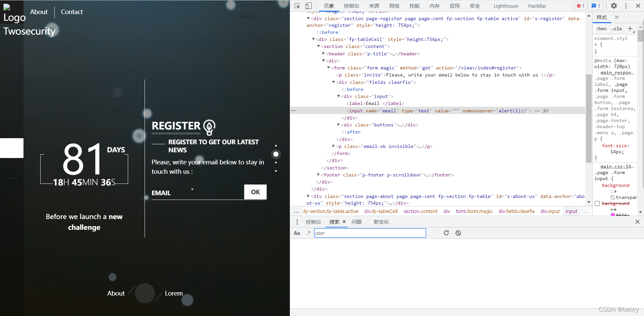Expand the footer p-footer node

319,174
